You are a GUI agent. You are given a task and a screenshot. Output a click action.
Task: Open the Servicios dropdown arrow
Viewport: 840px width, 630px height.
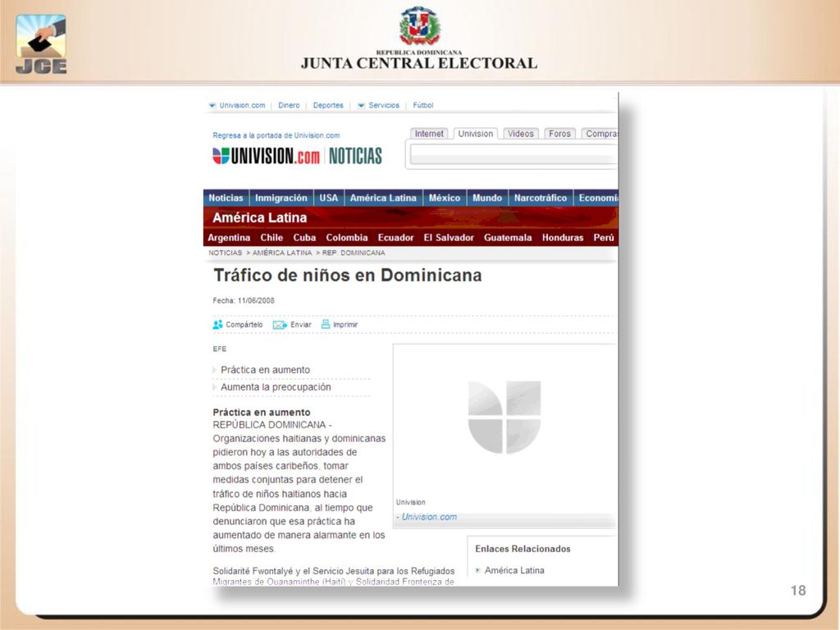tap(362, 106)
